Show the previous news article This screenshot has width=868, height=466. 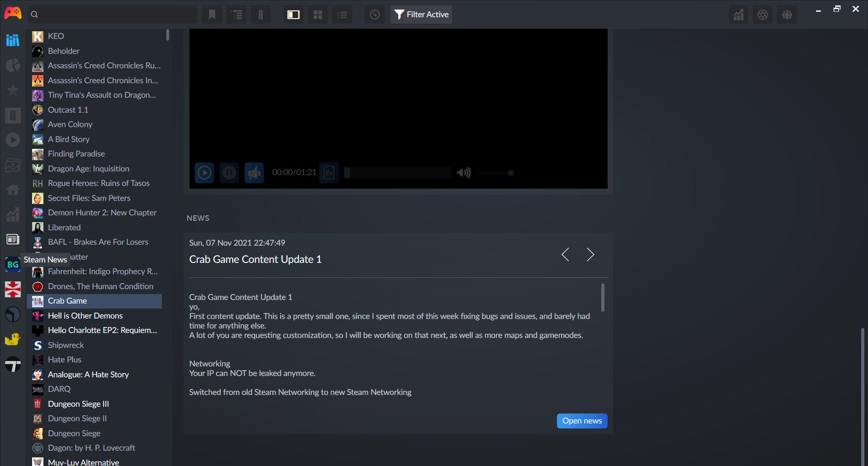565,254
